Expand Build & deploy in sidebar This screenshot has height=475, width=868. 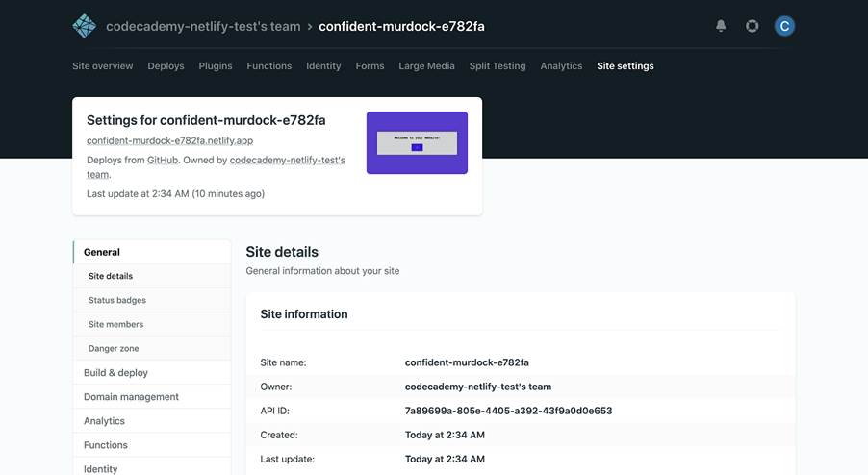pos(115,372)
